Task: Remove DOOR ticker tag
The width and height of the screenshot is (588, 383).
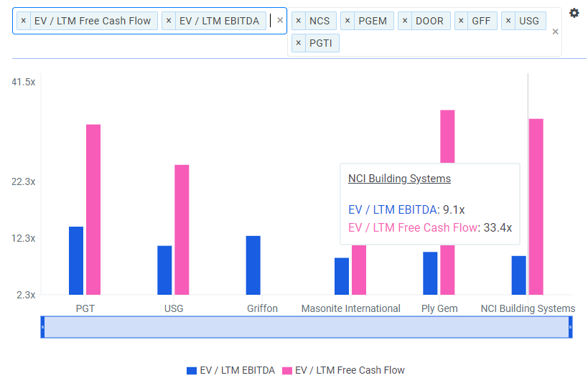Action: (x=405, y=21)
